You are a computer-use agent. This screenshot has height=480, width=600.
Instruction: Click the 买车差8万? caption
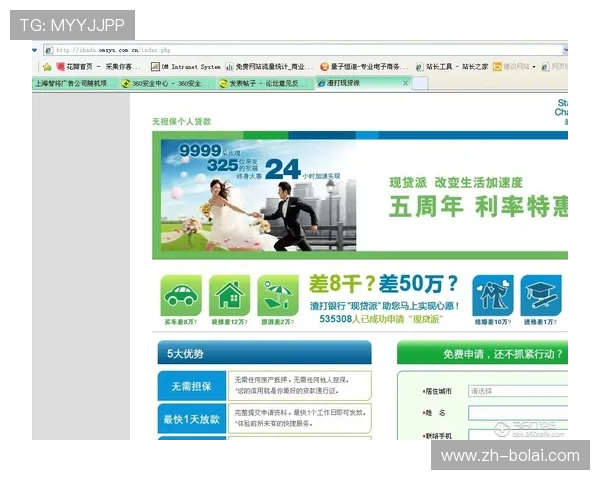tap(181, 322)
